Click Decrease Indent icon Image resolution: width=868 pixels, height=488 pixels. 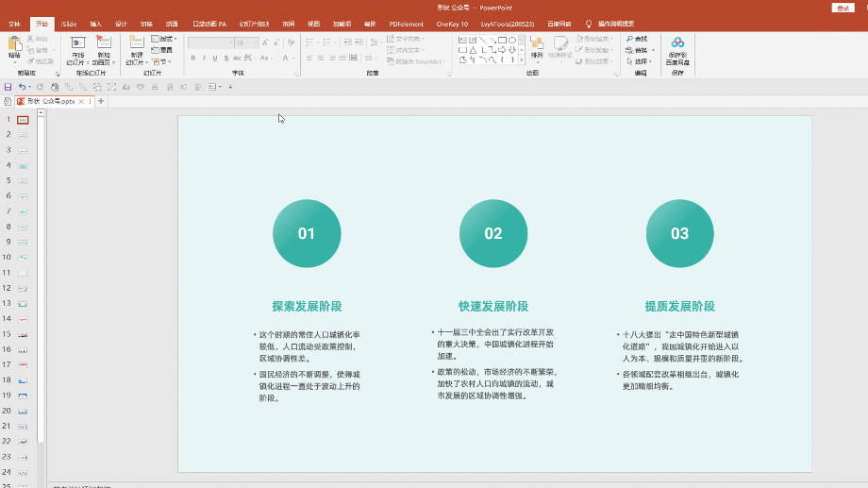347,42
